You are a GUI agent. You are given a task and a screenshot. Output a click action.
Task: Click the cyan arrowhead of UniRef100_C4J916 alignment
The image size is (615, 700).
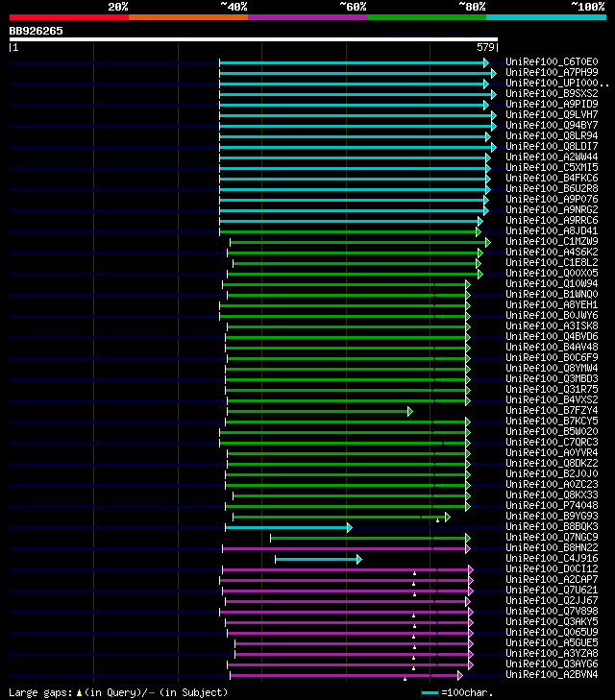(359, 560)
